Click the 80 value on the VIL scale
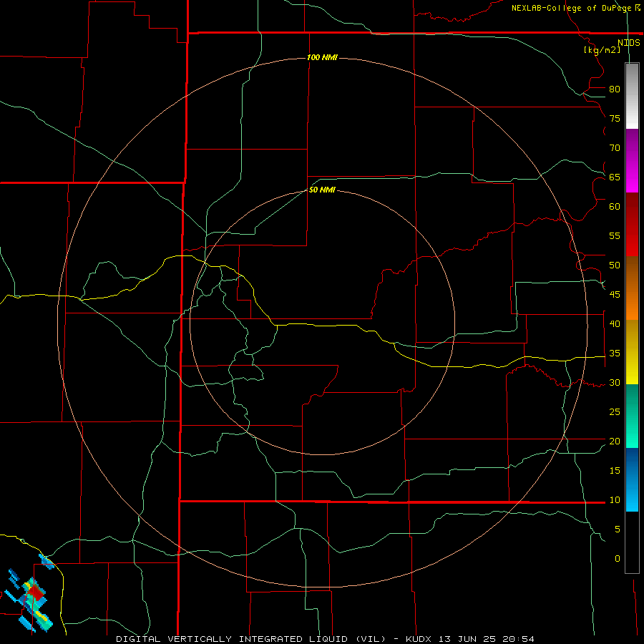Screen dimensions: 644x644 [615, 89]
